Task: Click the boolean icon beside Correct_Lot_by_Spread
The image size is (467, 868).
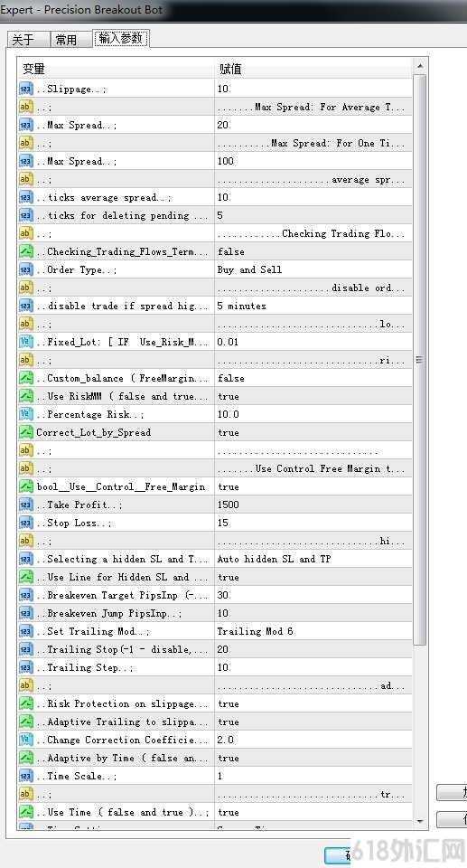Action: 26,432
